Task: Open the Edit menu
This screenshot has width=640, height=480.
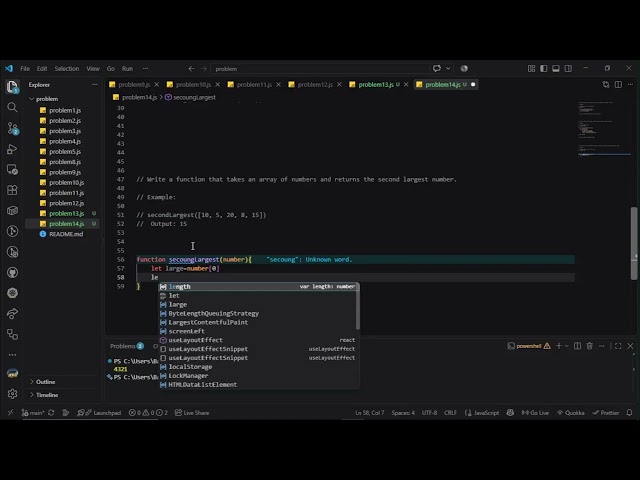Action: (x=42, y=69)
